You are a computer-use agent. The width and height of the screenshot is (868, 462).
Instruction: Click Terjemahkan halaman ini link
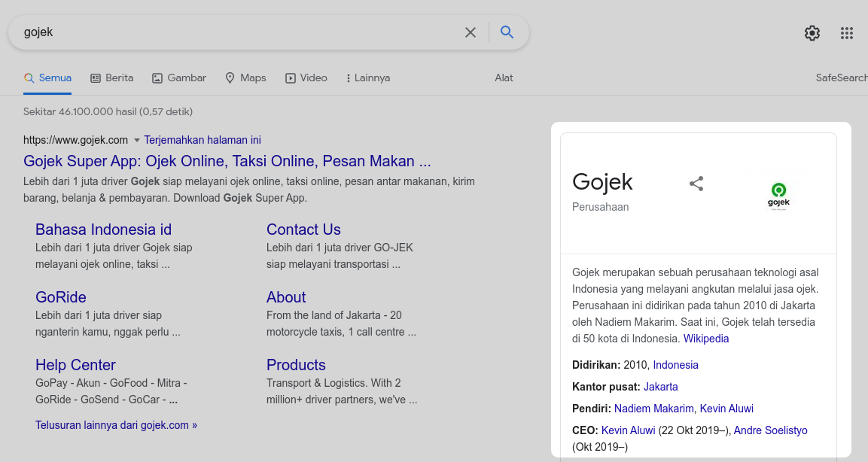point(203,140)
